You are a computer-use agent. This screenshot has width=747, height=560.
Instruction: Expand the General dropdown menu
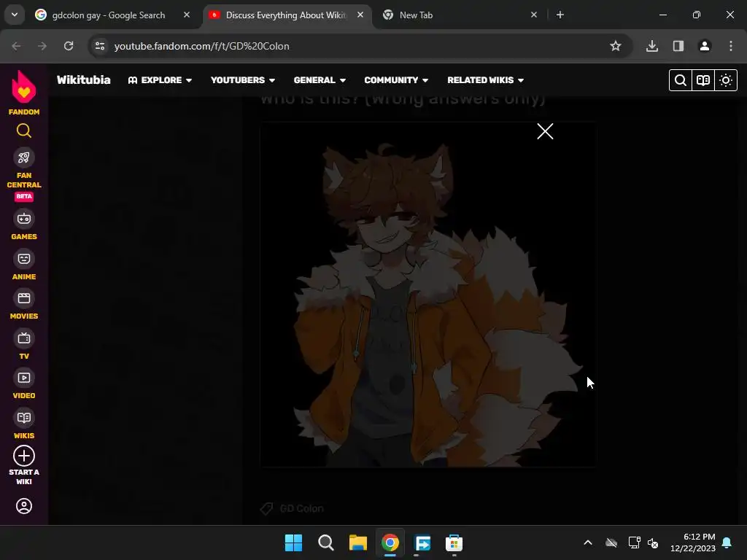coord(320,80)
